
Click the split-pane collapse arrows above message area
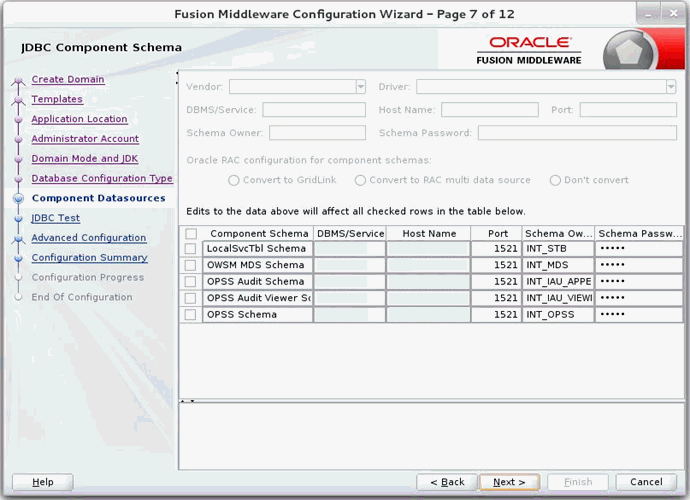click(188, 401)
